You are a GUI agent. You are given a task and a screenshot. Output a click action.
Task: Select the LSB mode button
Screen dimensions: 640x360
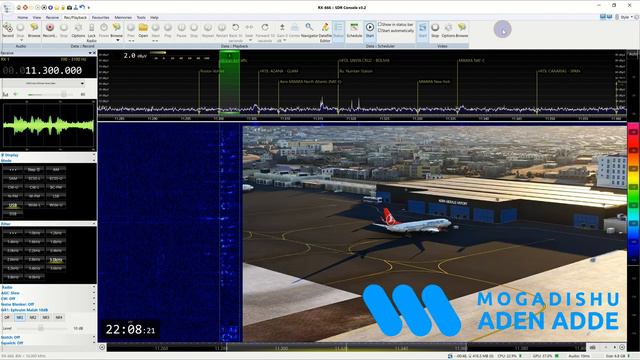tap(56, 196)
